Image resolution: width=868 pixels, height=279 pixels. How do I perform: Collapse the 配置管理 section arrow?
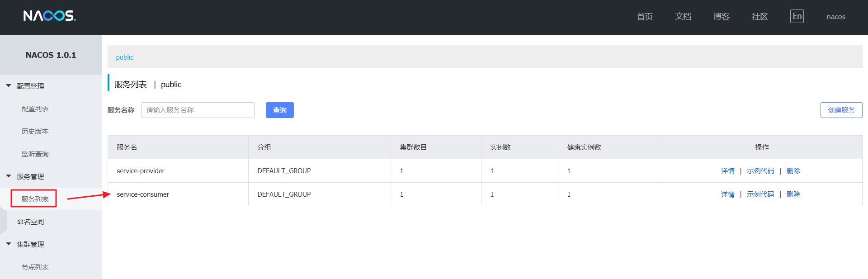point(9,85)
